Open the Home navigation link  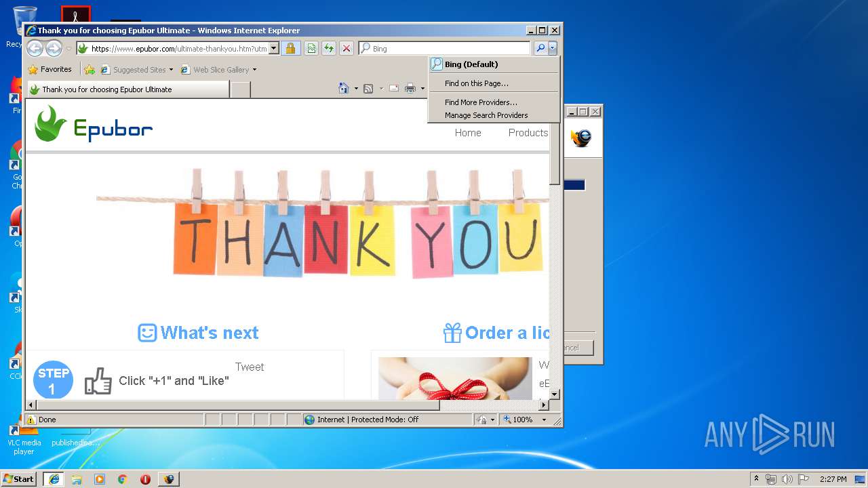pos(468,133)
